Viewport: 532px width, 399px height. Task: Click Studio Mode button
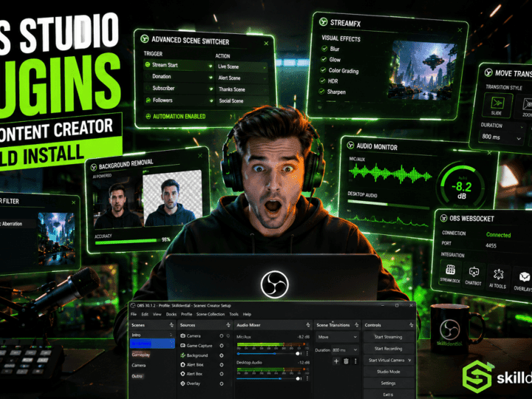click(x=389, y=372)
